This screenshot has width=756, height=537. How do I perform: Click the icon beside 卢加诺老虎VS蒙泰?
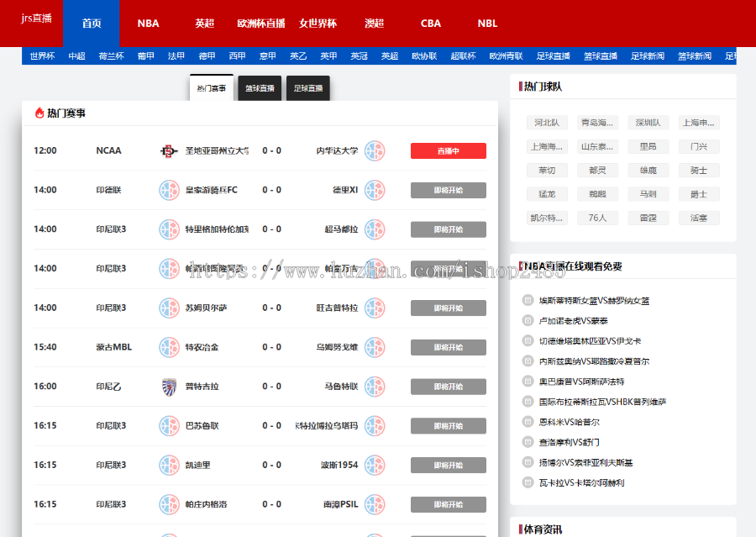(x=528, y=321)
